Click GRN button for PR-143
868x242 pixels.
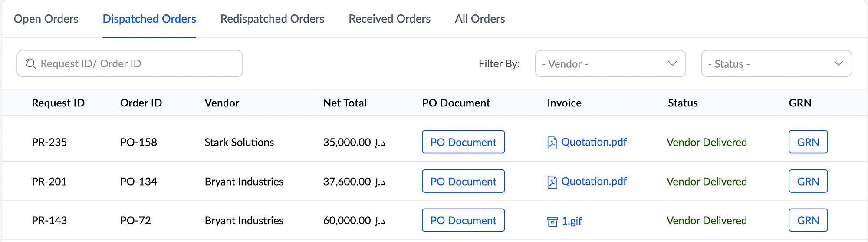tap(808, 220)
